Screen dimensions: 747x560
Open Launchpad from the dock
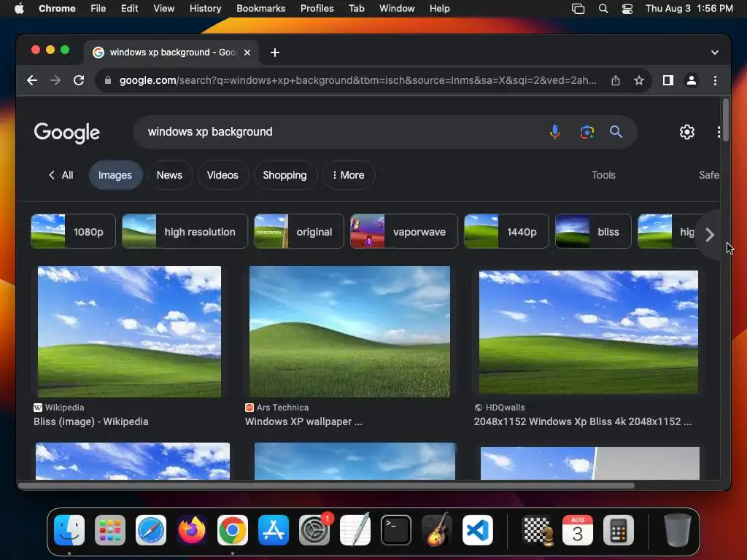110,530
